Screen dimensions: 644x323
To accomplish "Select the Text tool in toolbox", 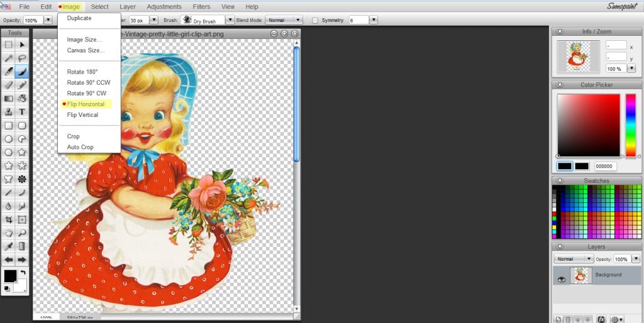I will coord(22,112).
